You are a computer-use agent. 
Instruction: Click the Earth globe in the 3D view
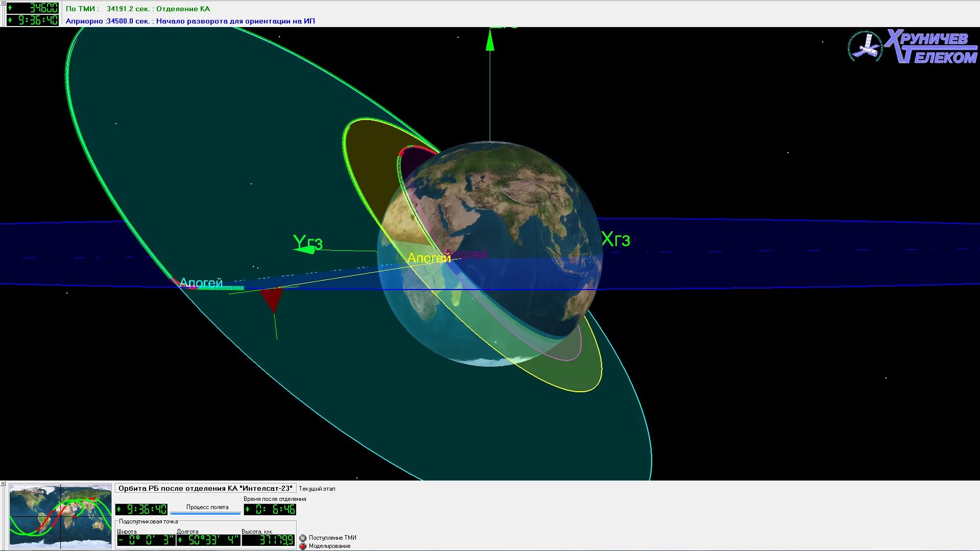point(490,254)
